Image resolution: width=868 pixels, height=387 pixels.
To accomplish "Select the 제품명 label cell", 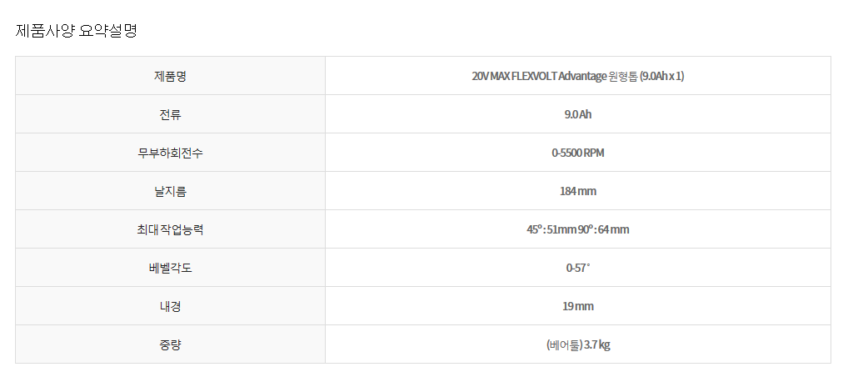I will pyautogui.click(x=170, y=76).
